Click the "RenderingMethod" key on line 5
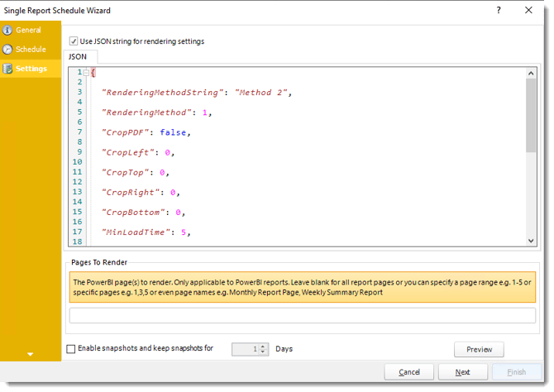This screenshot has height=392, width=554. [146, 112]
